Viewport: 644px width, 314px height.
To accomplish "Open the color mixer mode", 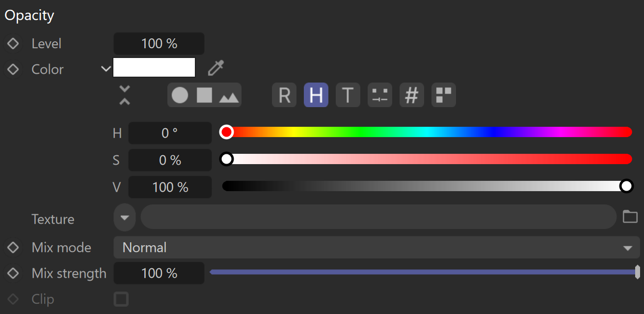I will pyautogui.click(x=379, y=95).
